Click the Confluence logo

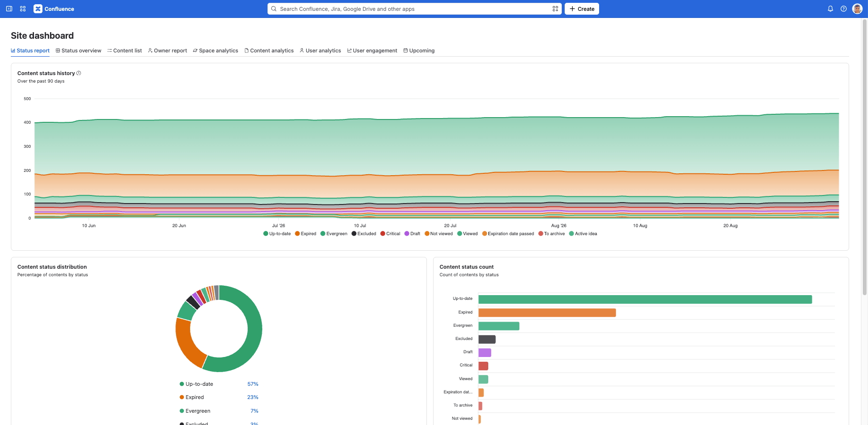click(x=54, y=9)
